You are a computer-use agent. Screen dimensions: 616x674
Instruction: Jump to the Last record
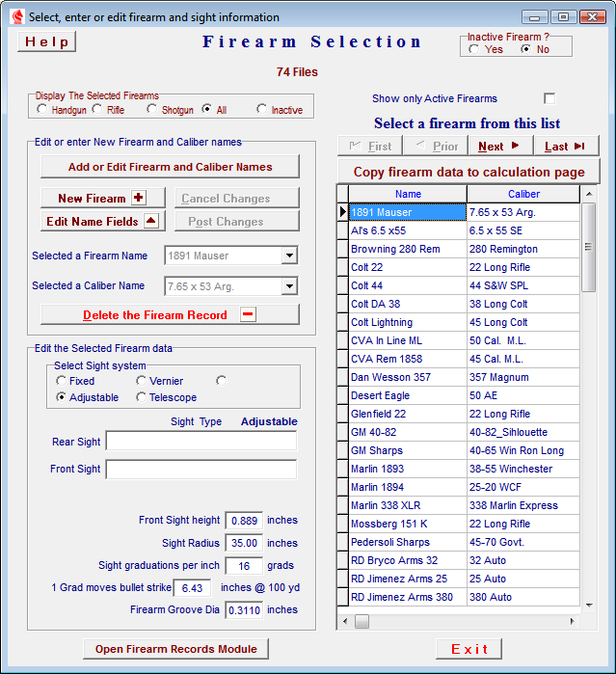pyautogui.click(x=565, y=146)
